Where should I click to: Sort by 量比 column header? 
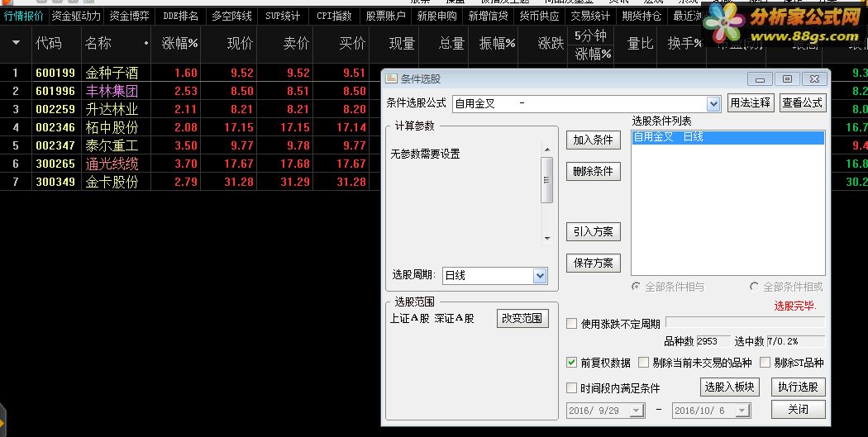tap(640, 43)
